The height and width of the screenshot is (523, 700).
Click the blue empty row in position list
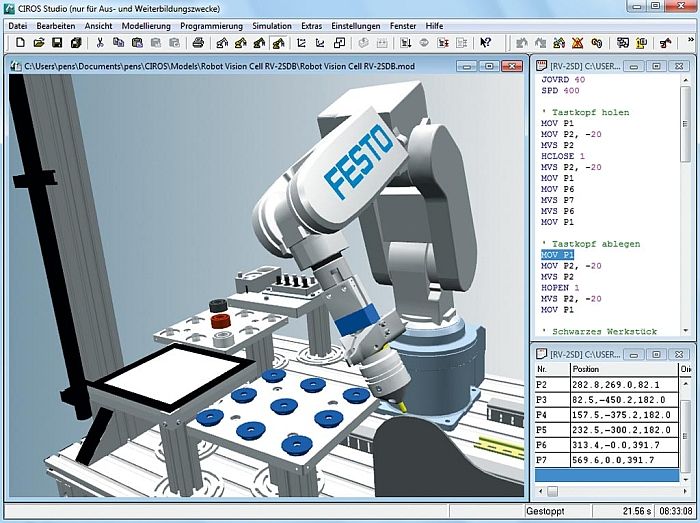point(607,475)
